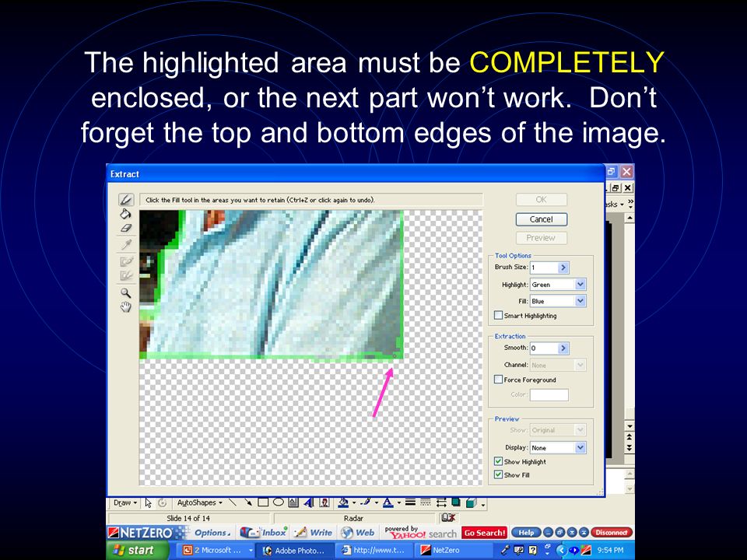Select the Oval drawing tool
Screen dimensions: 747x560
(x=279, y=502)
